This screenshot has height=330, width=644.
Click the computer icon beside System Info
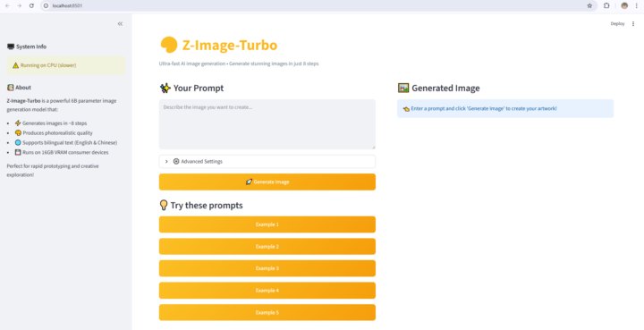point(11,47)
